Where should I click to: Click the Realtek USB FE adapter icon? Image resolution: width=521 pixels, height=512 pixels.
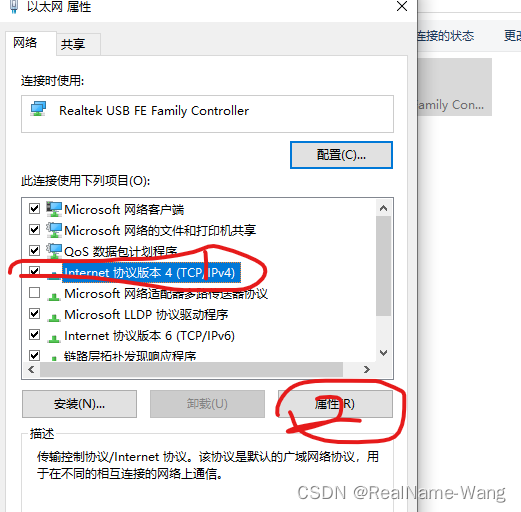[x=39, y=109]
